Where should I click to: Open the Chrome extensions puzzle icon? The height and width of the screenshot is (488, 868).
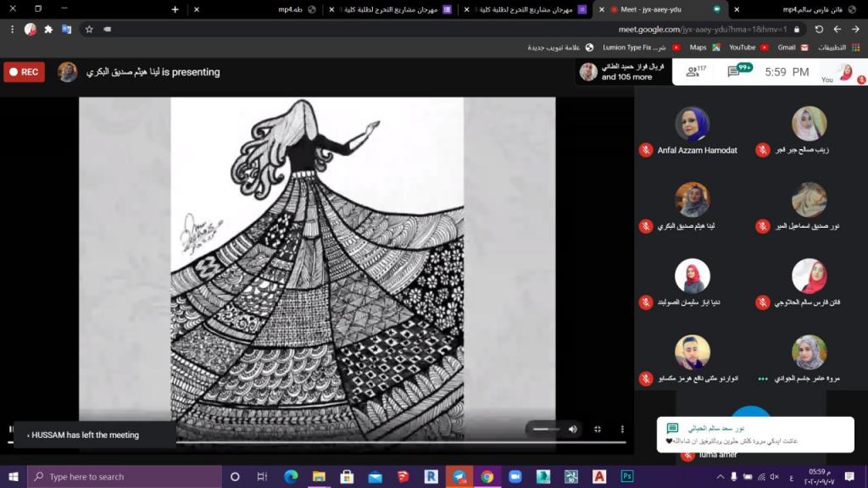(x=48, y=29)
